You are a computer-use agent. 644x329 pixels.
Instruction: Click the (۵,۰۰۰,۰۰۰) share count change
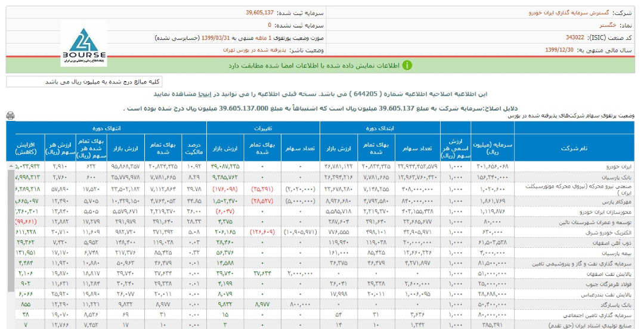pyautogui.click(x=300, y=201)
